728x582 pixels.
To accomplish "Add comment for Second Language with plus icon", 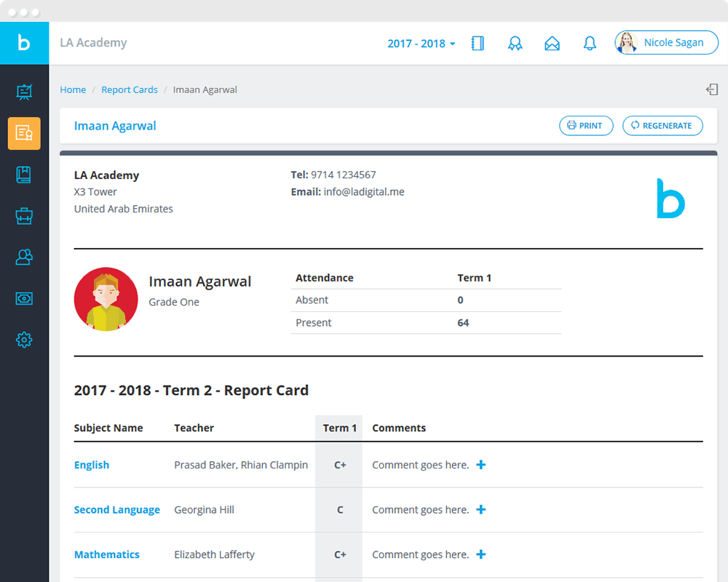I will (481, 509).
